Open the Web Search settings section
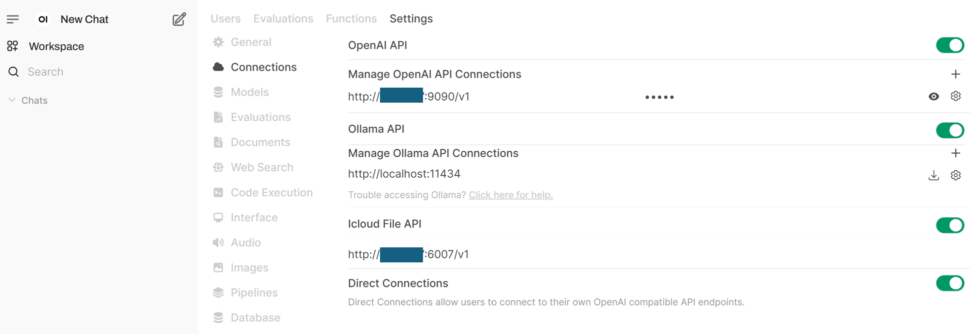This screenshot has width=980, height=334. coord(261,167)
